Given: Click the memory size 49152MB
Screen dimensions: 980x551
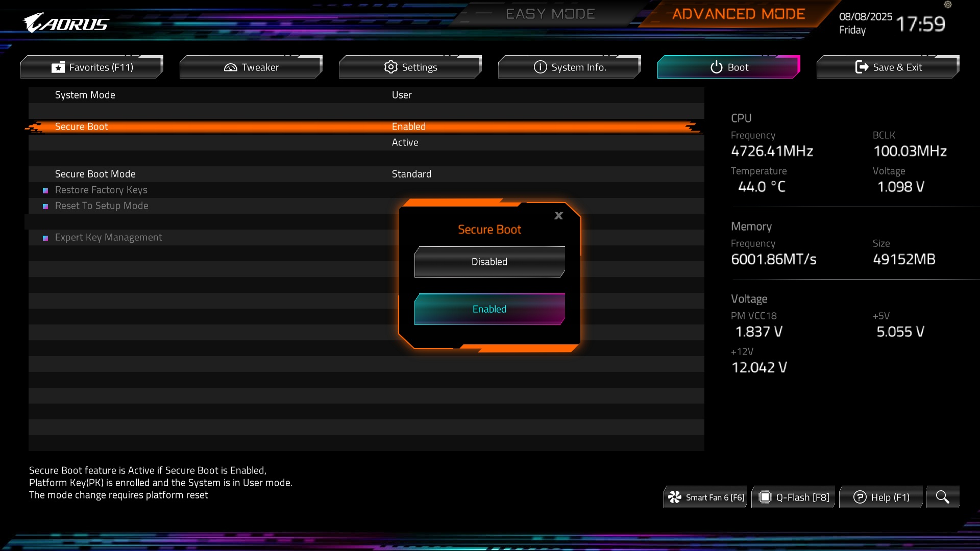Looking at the screenshot, I should 904,259.
